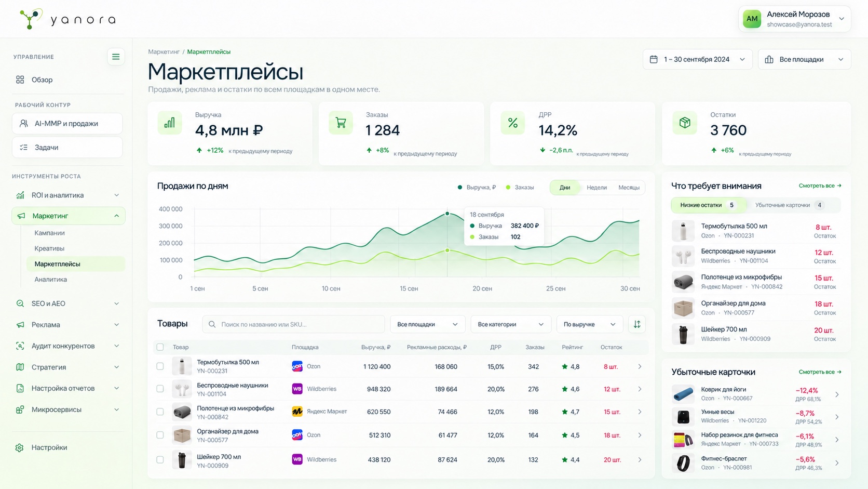Click the Микросервисы blocks icon
The image size is (868, 489).
pyautogui.click(x=20, y=409)
